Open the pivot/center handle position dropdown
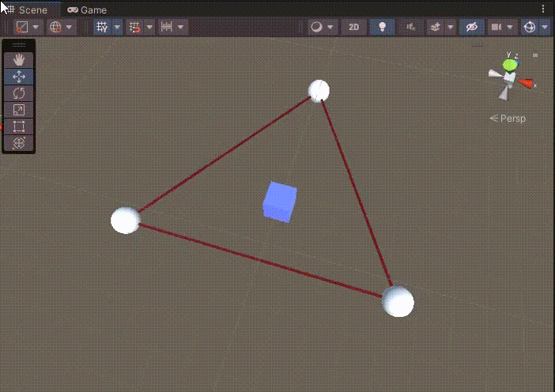This screenshot has height=392, width=555. point(36,27)
